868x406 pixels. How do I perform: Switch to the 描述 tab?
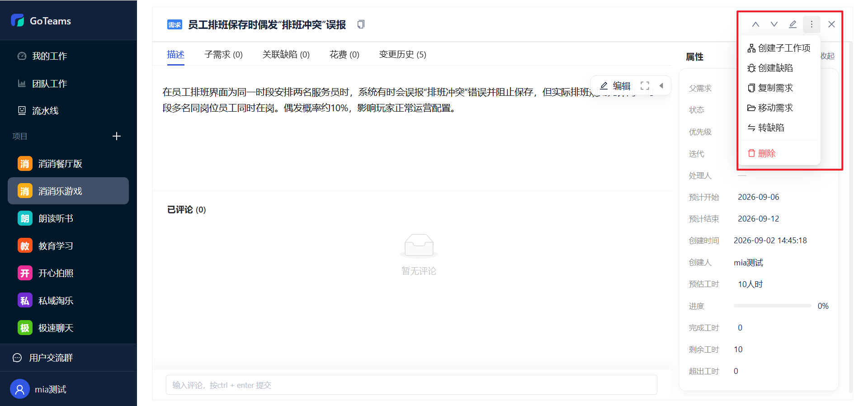coord(175,55)
